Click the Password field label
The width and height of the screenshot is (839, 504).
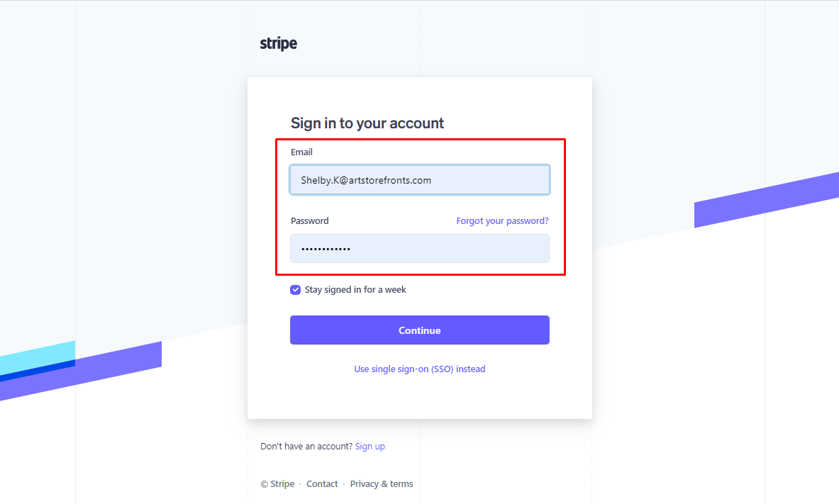click(x=310, y=220)
